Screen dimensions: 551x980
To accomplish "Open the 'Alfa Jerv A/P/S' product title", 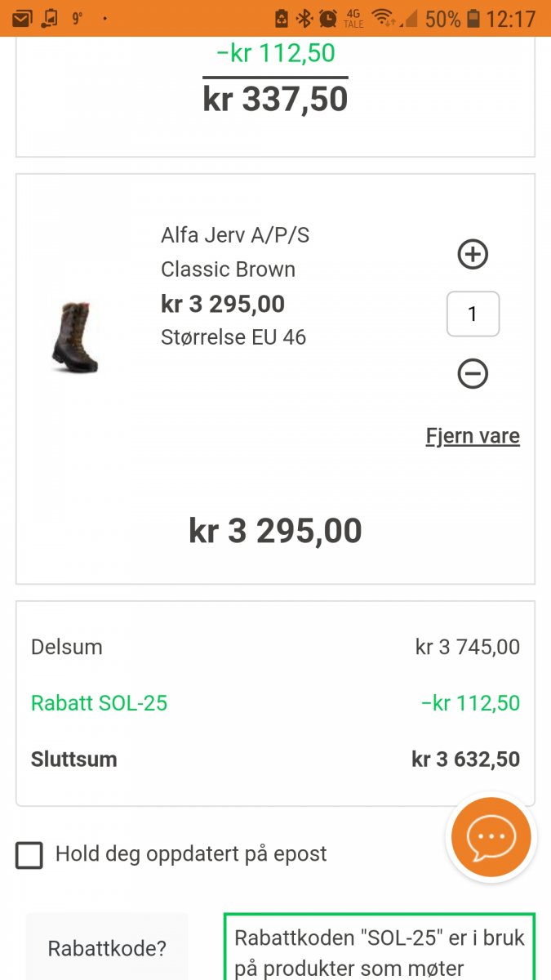I will point(235,235).
